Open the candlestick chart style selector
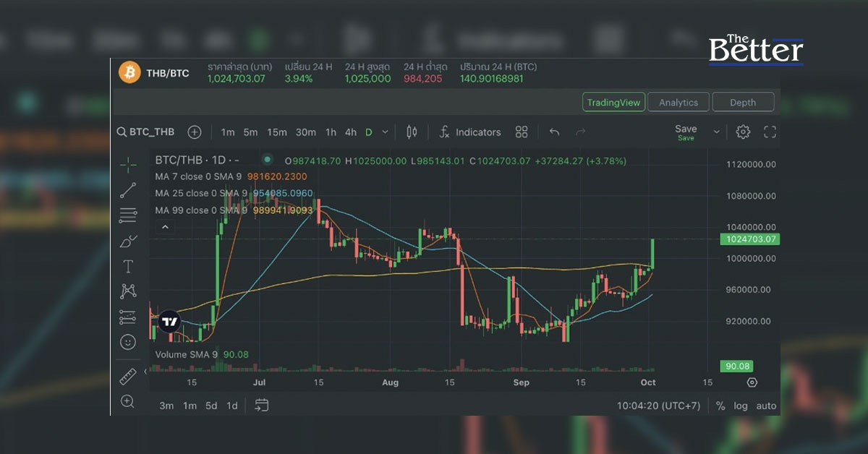This screenshot has height=454, width=868. [412, 132]
